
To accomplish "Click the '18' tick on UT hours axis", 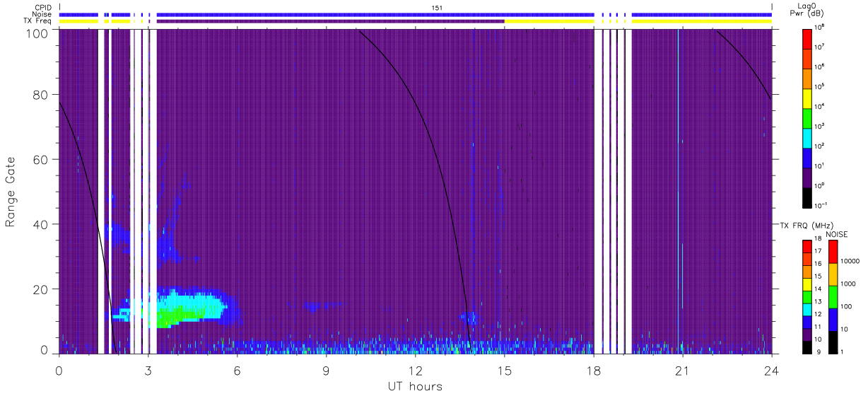I will [593, 370].
